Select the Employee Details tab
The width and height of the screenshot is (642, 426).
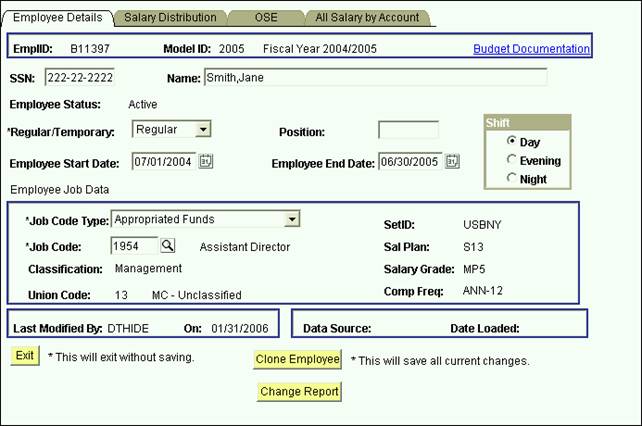(57, 18)
